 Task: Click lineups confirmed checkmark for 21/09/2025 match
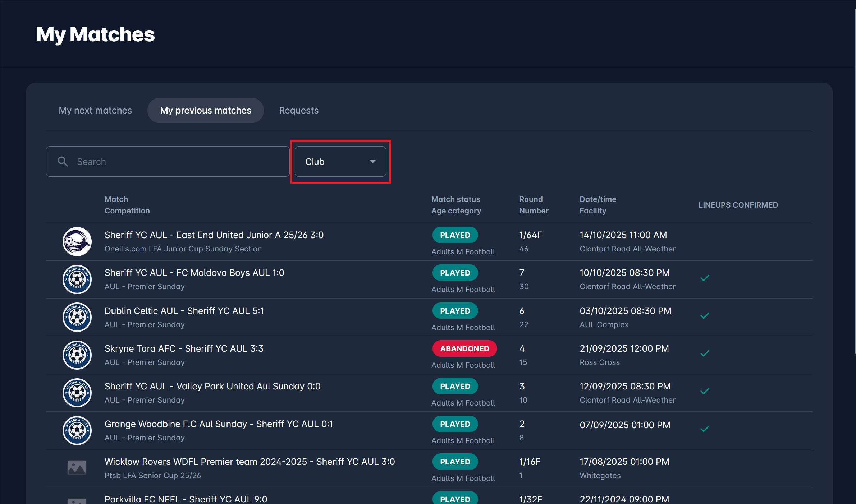point(705,353)
